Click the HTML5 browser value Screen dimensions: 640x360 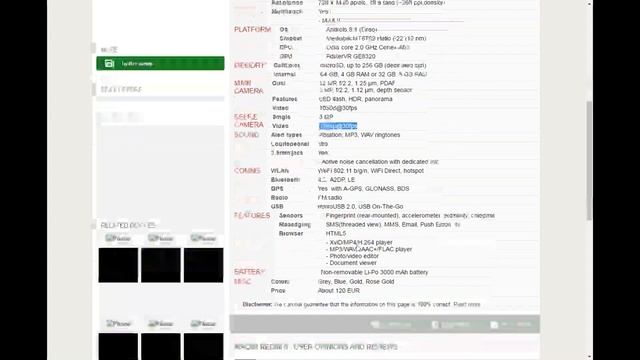[336, 233]
